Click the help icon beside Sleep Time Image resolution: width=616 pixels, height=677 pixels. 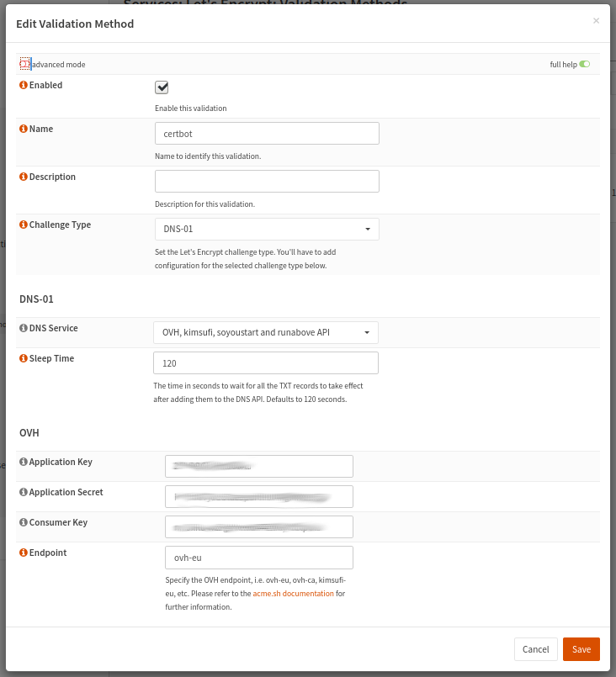click(24, 359)
